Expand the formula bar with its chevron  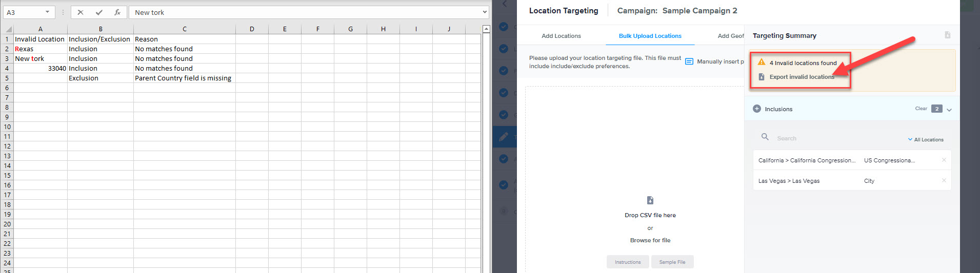(x=485, y=12)
